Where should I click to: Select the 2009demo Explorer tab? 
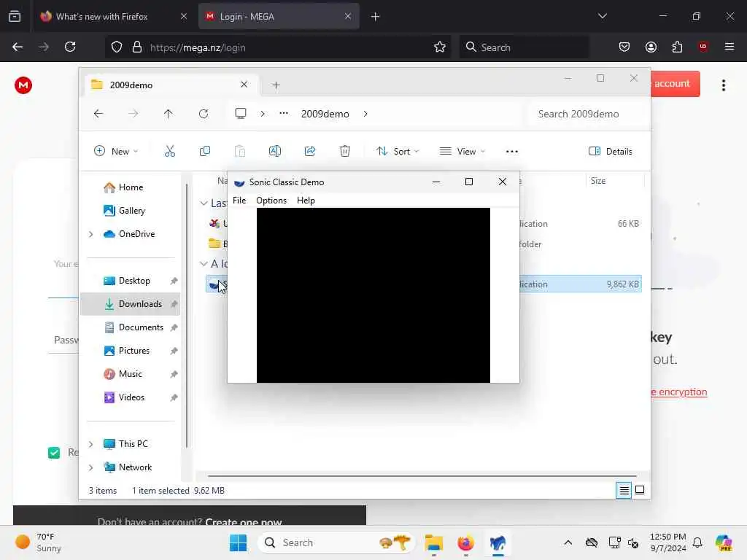[170, 85]
